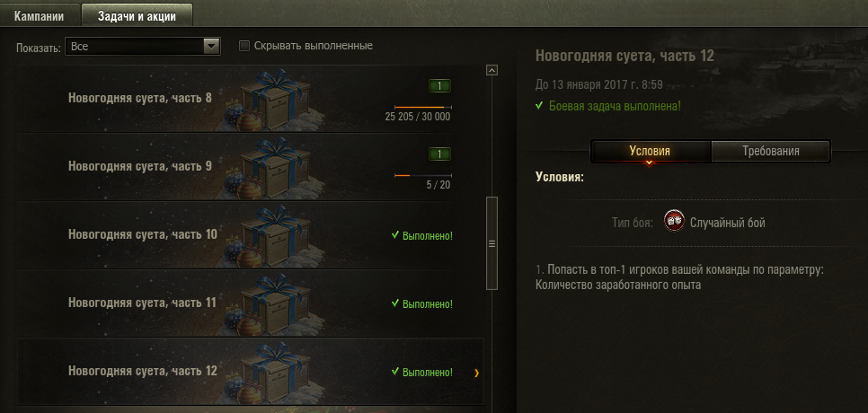Image resolution: width=868 pixels, height=413 pixels.
Task: Click the task list scrollbar handle
Action: [x=491, y=243]
